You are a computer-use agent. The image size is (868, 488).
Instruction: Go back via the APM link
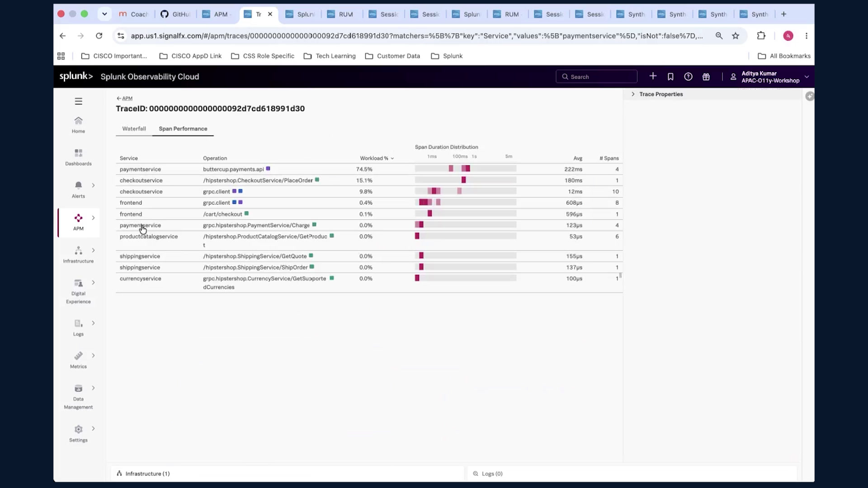pyautogui.click(x=124, y=98)
